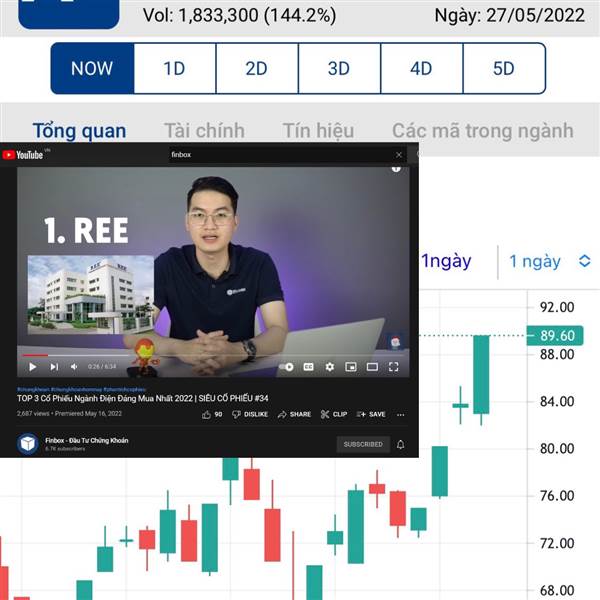Click the Subscribed button
Image resolution: width=600 pixels, height=600 pixels.
pos(363,444)
